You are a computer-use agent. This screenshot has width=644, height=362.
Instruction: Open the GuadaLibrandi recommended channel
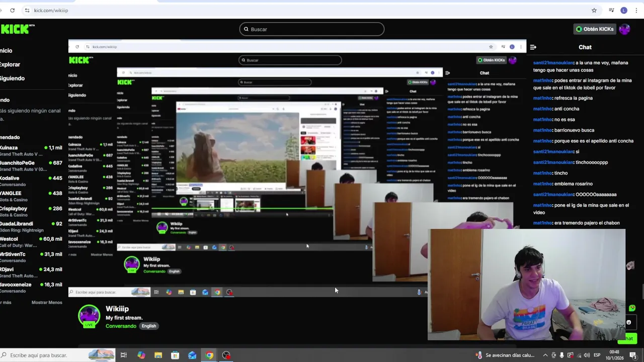tap(31, 227)
